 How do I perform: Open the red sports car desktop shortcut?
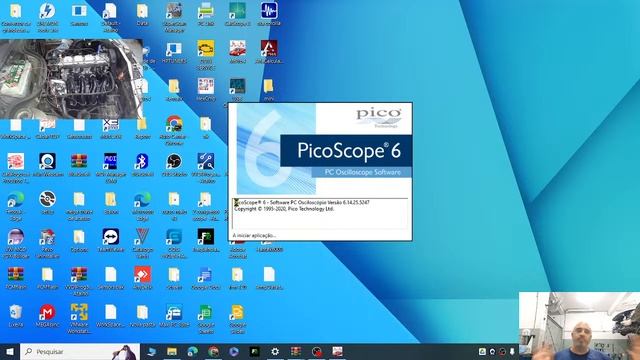point(237,49)
